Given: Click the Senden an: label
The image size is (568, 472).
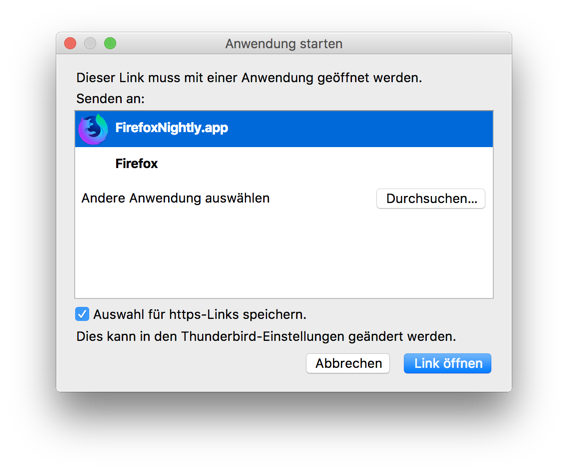Looking at the screenshot, I should point(110,99).
